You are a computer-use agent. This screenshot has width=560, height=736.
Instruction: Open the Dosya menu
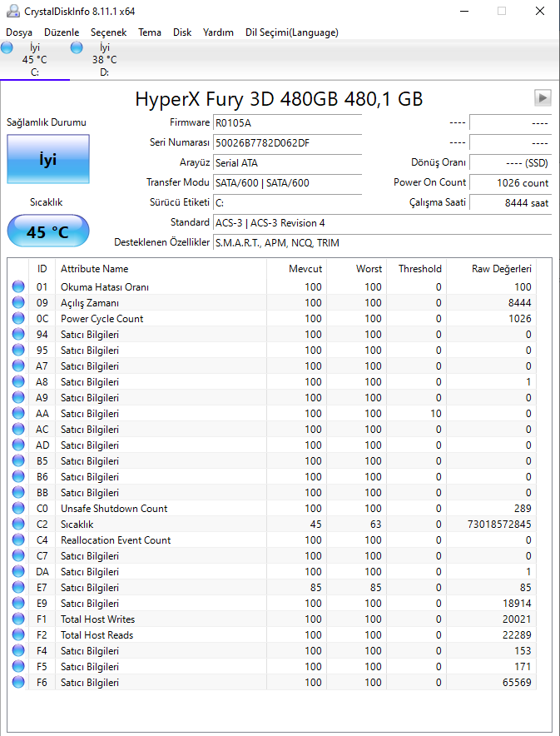coord(19,32)
